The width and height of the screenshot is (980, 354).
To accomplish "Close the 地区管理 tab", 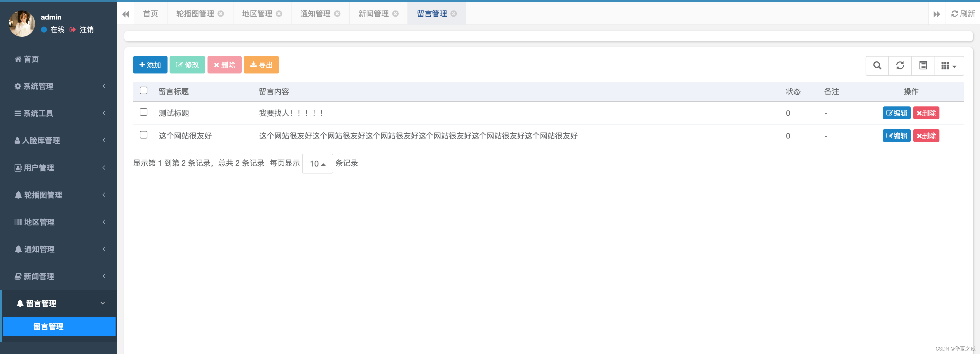I will click(x=279, y=14).
